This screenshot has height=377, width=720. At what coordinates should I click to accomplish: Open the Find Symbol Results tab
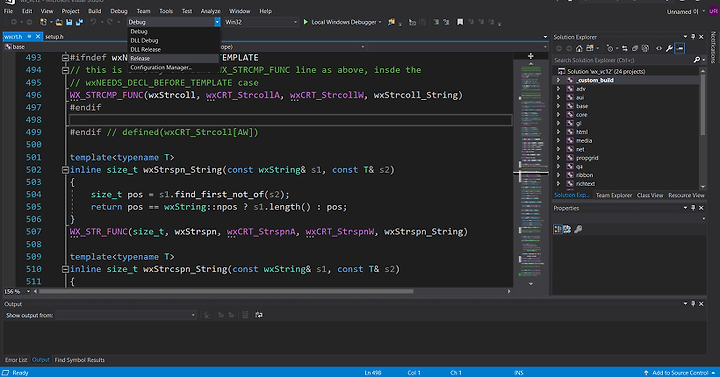point(79,360)
